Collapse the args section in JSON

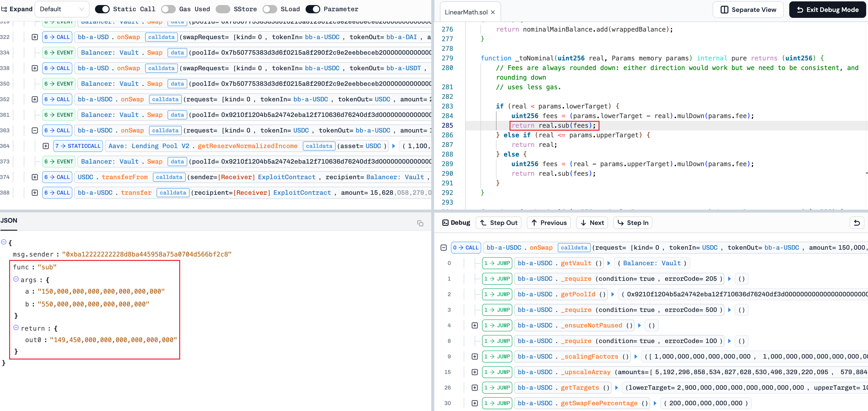16,279
